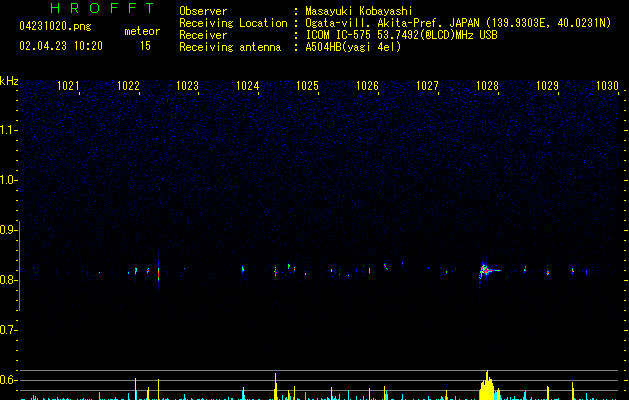Click the 0.9 frequency axis label

tap(8, 230)
